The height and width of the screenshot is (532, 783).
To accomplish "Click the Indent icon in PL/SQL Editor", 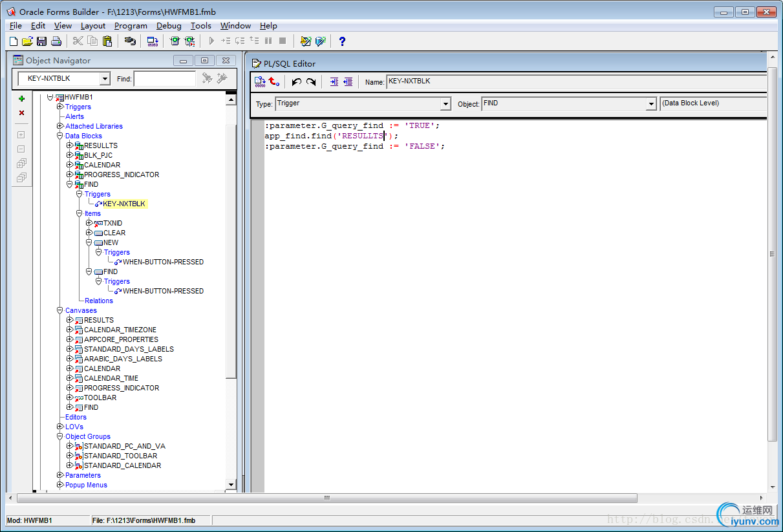I will [334, 82].
